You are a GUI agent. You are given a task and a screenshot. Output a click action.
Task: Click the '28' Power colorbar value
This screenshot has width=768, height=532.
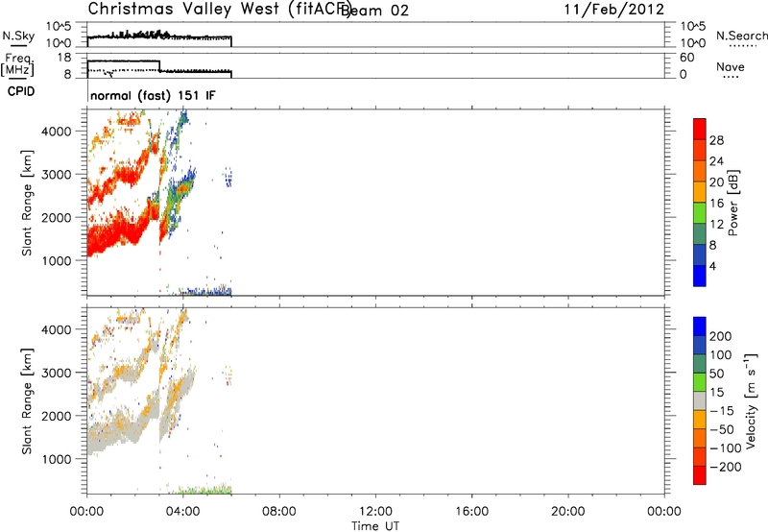716,140
